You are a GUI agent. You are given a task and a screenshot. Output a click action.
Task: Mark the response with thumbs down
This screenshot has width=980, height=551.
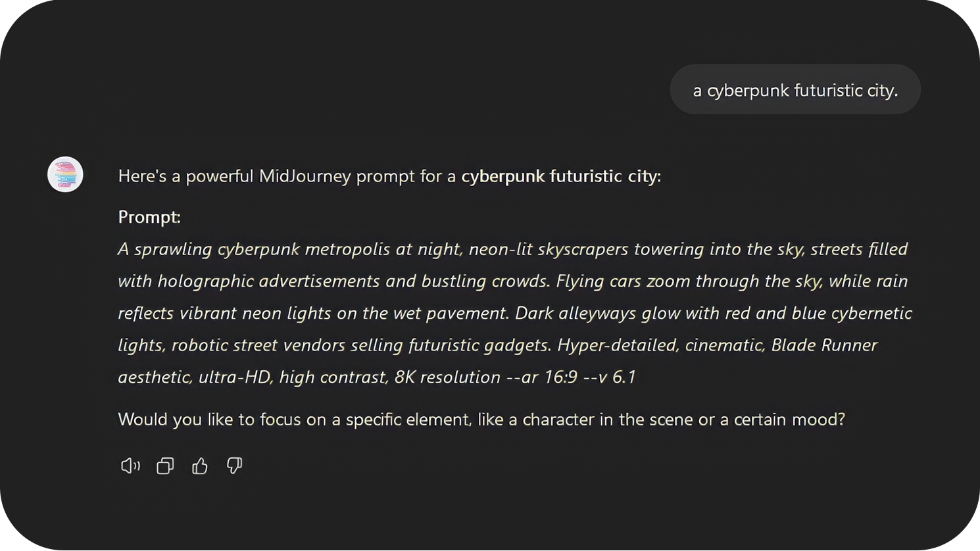(234, 466)
